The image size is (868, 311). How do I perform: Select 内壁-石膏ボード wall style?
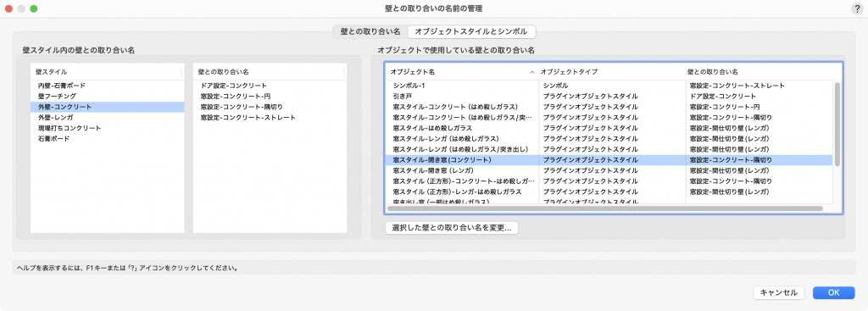[x=108, y=86]
